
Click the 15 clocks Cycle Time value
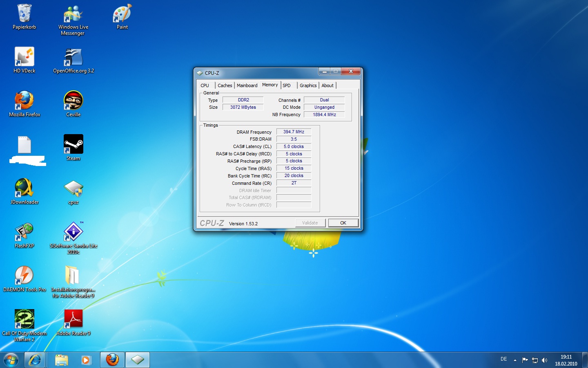tap(294, 168)
